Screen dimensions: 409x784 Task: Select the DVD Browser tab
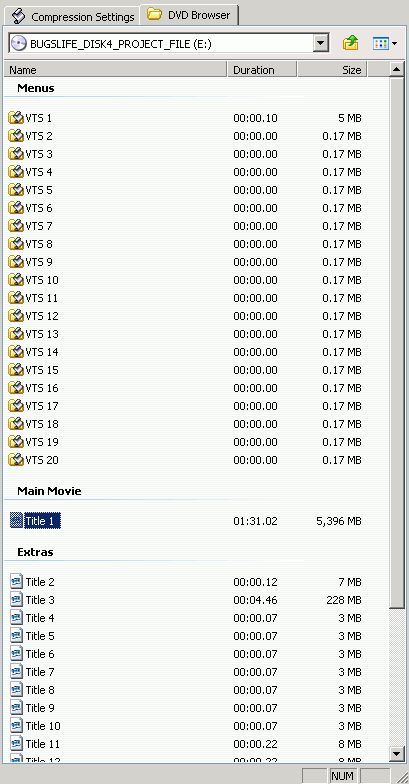coord(190,15)
